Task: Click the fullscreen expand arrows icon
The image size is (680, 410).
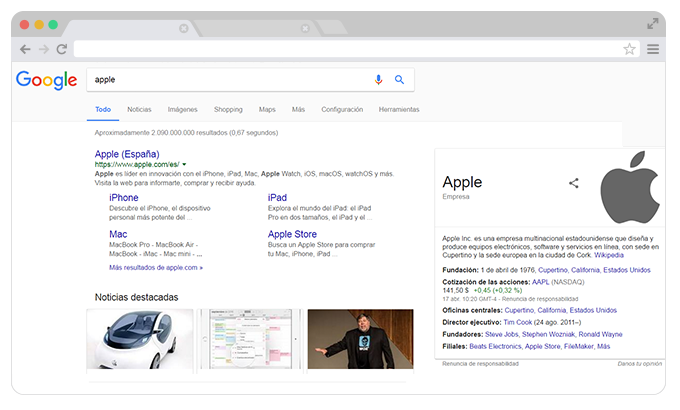Action: click(x=653, y=24)
